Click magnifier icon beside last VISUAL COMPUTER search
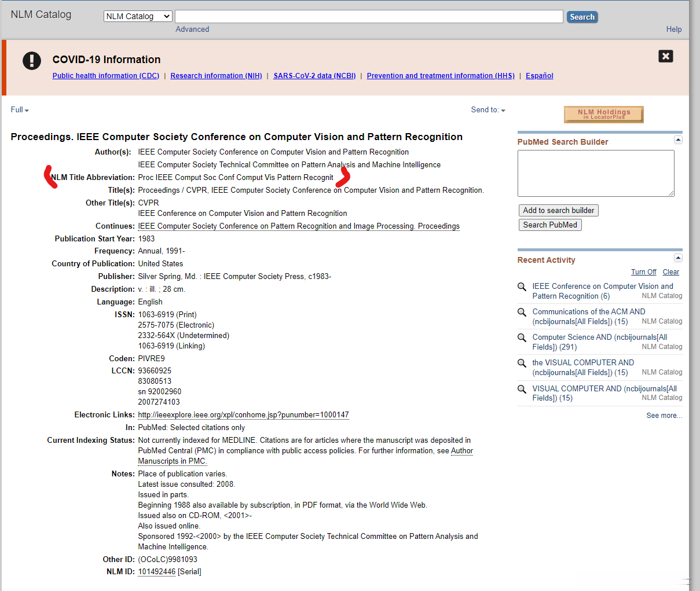Screen dimensions: 700x591 [x=522, y=390]
